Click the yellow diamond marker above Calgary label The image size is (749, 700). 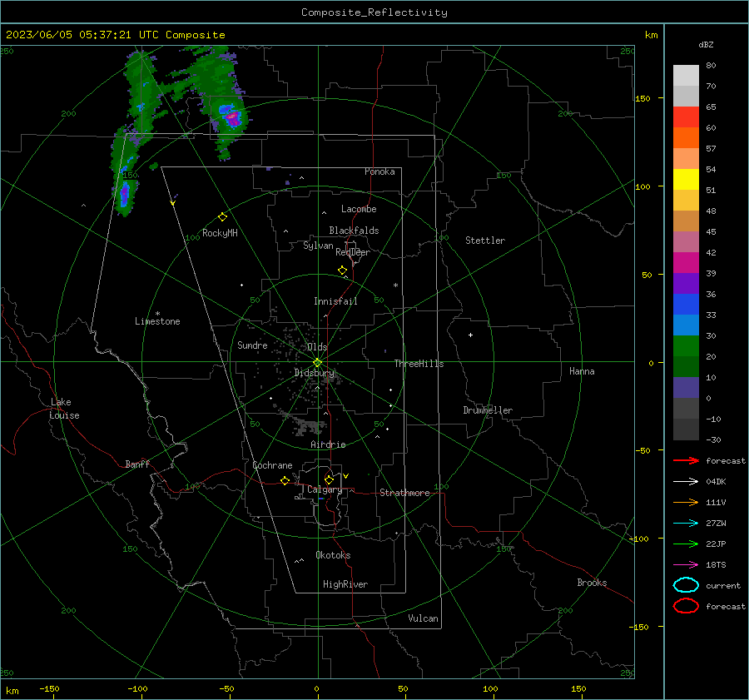click(329, 479)
